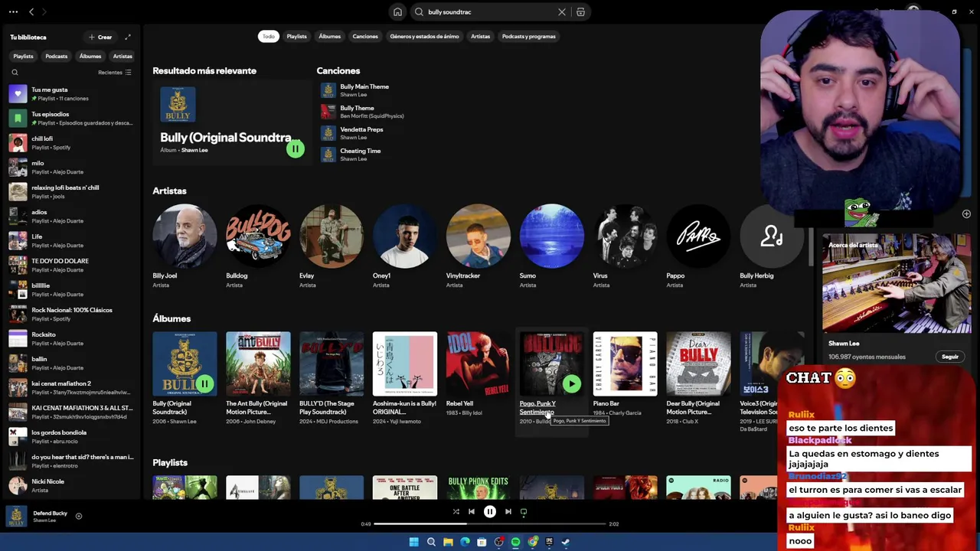980x551 pixels.
Task: Toggle repeat mode in player
Action: coord(524,511)
